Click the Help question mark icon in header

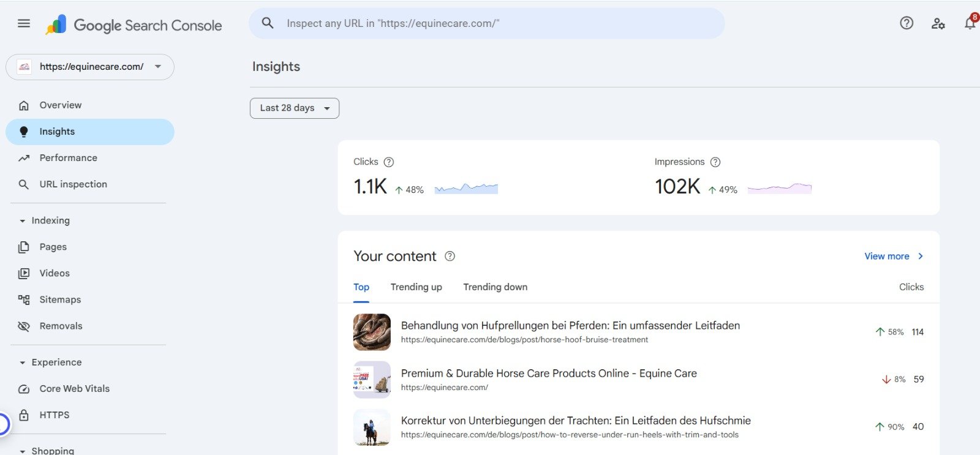point(907,23)
